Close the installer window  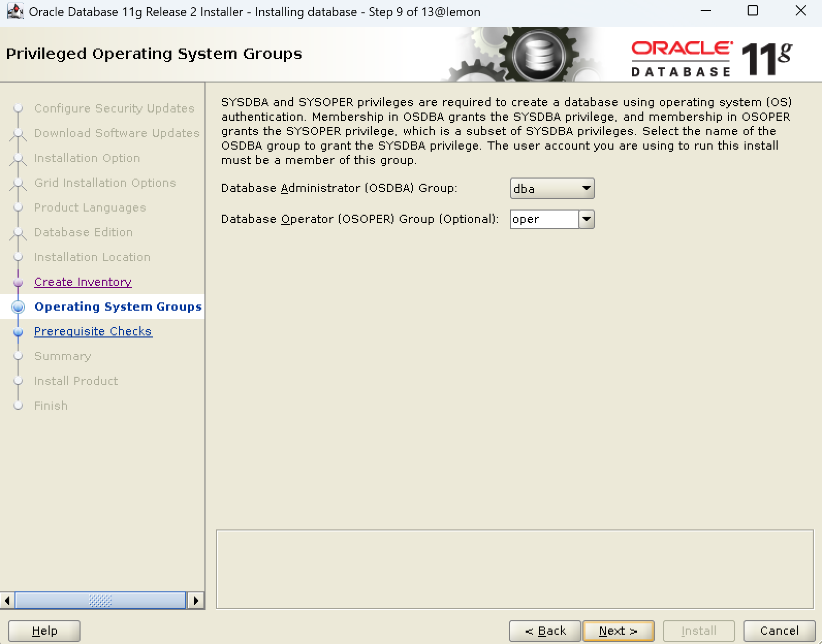(x=800, y=11)
